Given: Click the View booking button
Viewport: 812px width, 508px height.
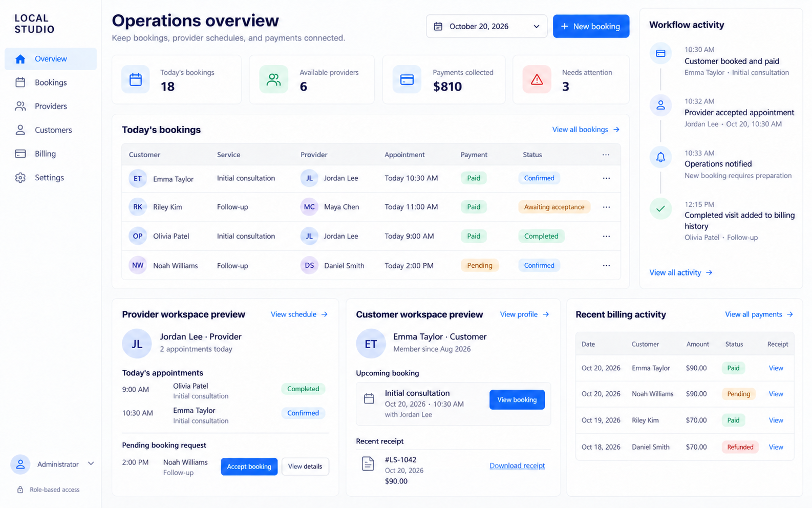Looking at the screenshot, I should [517, 400].
